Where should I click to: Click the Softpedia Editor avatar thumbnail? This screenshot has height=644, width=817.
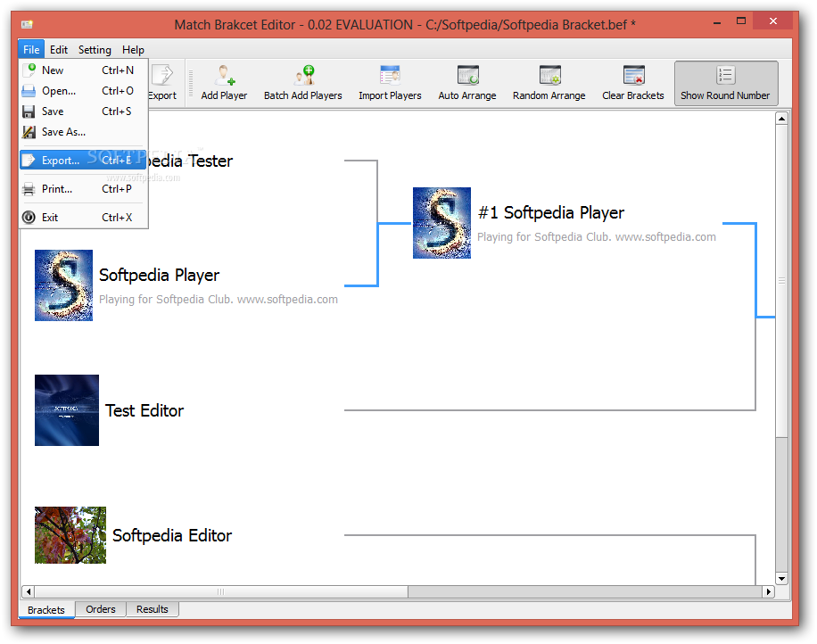(x=70, y=535)
